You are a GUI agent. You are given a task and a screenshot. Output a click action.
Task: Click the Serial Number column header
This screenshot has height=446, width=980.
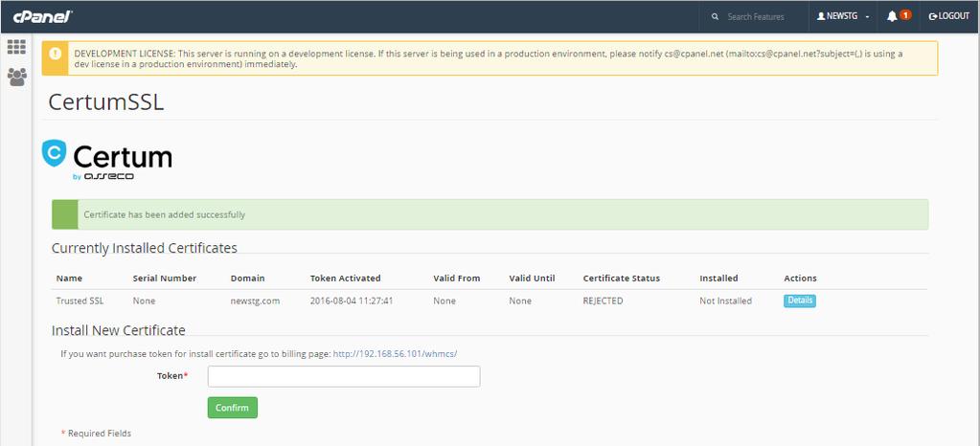tap(165, 278)
